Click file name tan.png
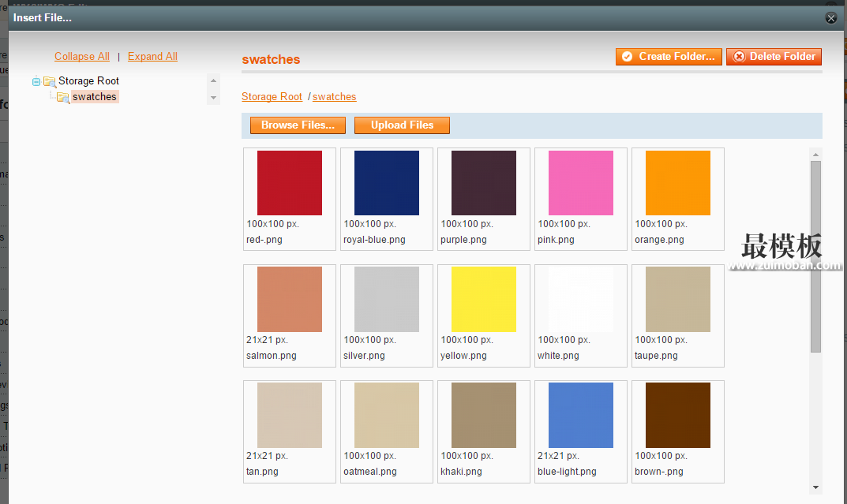Image resolution: width=847 pixels, height=504 pixels. pos(262,472)
